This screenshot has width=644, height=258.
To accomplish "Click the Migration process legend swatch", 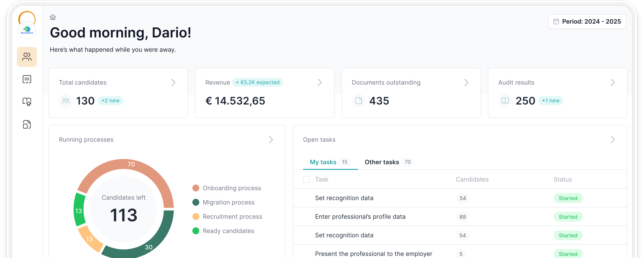I will point(196,202).
